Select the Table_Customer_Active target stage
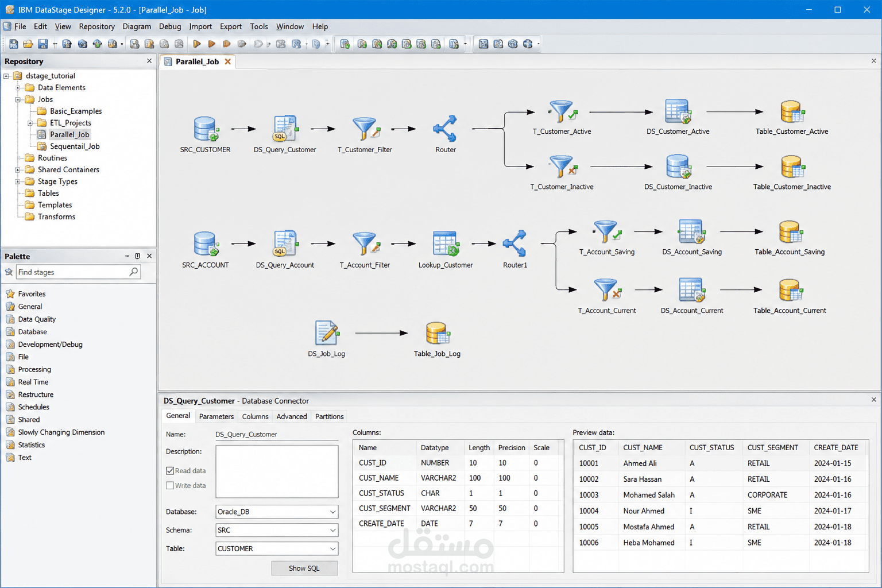Screen dimensions: 882x588 tap(792, 111)
